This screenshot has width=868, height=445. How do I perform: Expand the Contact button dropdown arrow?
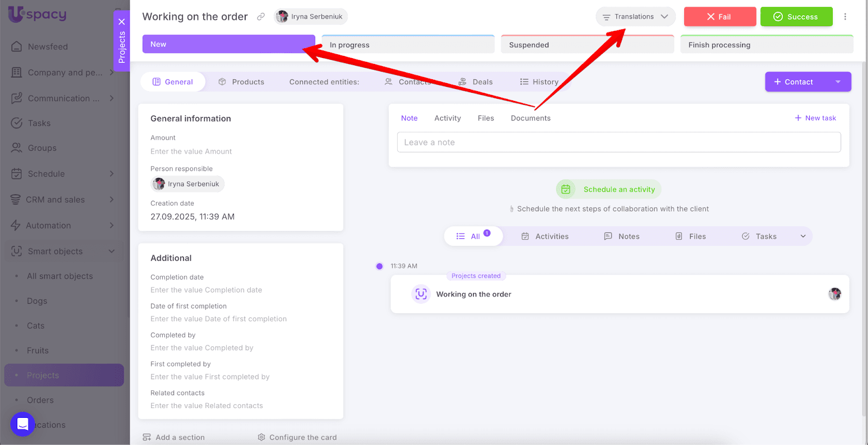tap(838, 82)
